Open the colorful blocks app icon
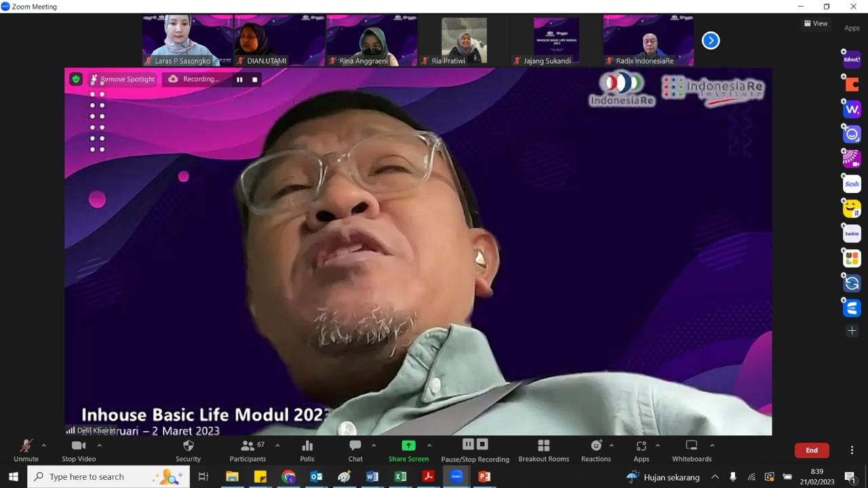The width and height of the screenshot is (868, 488). click(852, 258)
